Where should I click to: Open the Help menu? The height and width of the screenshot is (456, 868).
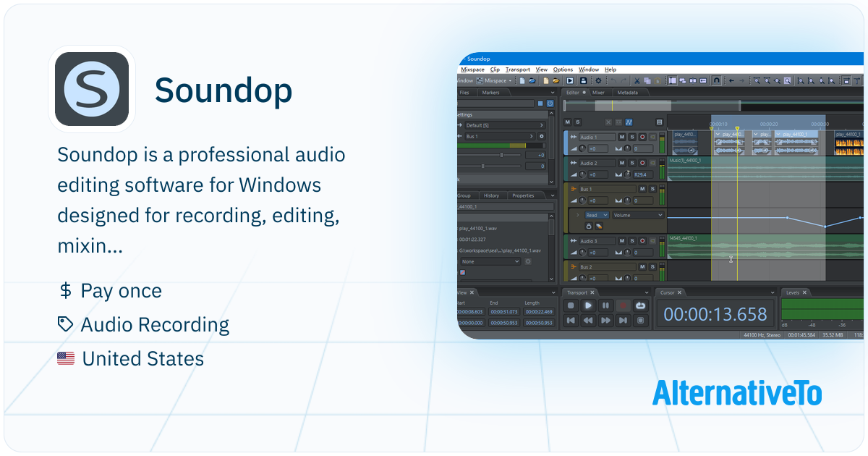click(x=610, y=69)
